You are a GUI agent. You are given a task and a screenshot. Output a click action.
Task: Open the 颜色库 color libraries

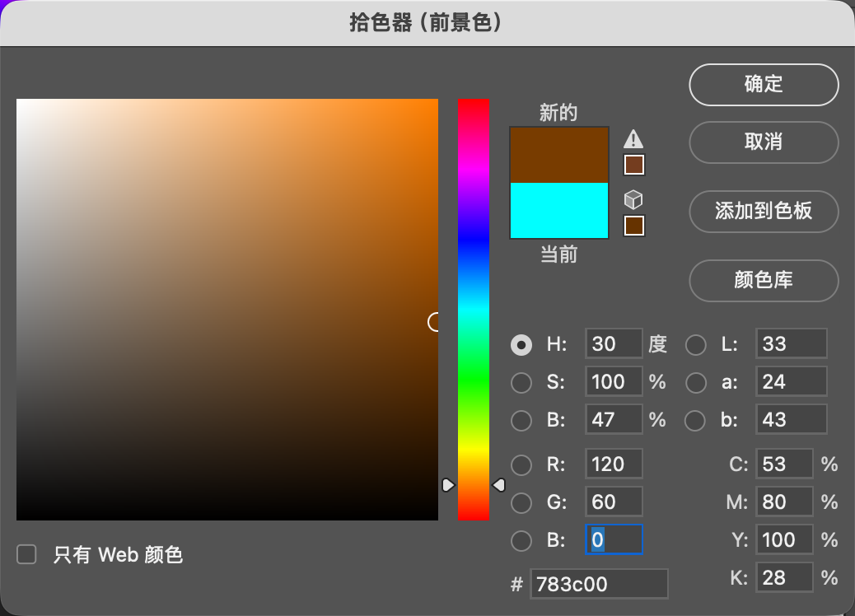coord(764,281)
